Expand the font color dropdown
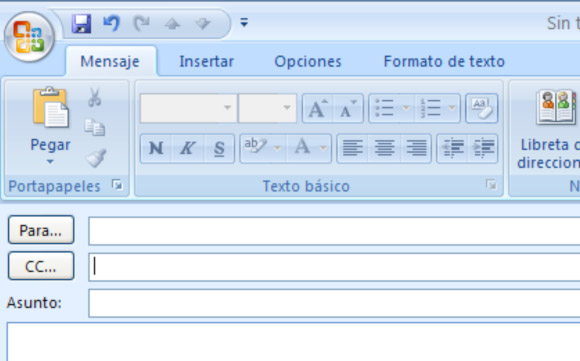 point(324,148)
